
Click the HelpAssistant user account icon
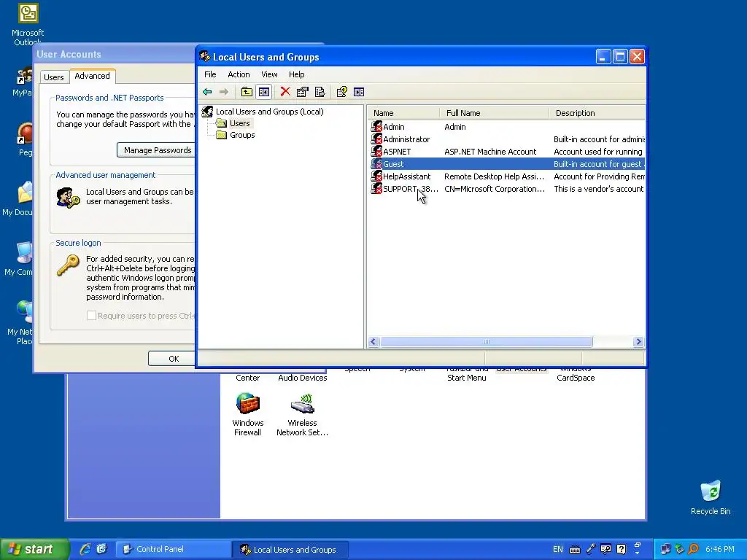(377, 176)
